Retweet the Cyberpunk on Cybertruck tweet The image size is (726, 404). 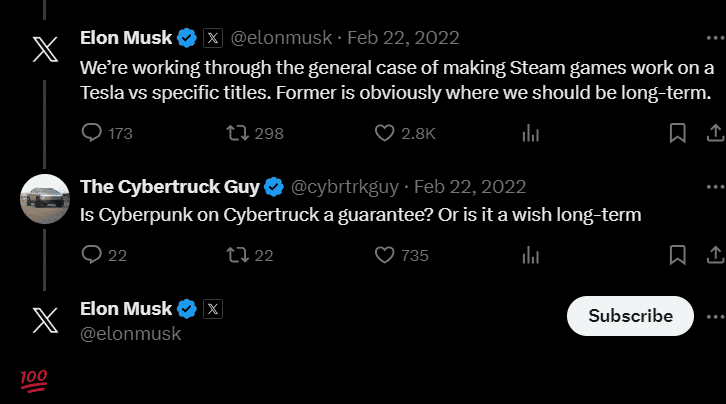pyautogui.click(x=237, y=255)
